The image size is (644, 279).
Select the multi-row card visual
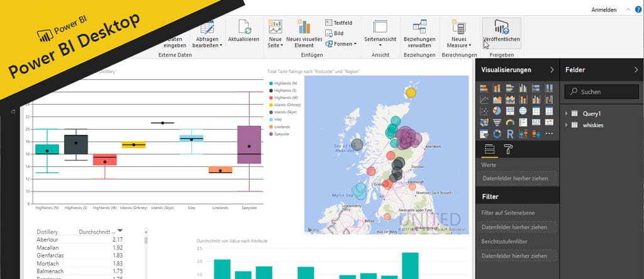coord(523,122)
